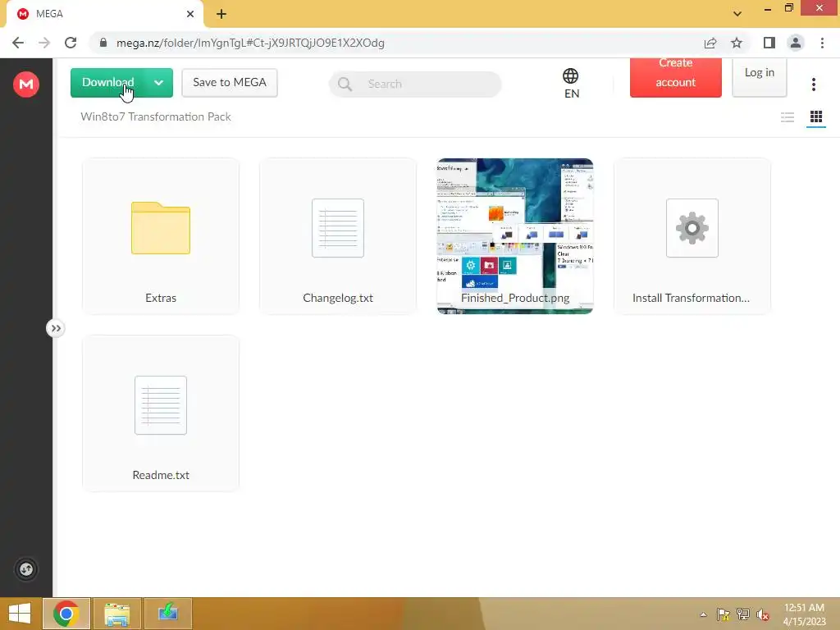
Task: Switch to list view
Action: click(787, 117)
